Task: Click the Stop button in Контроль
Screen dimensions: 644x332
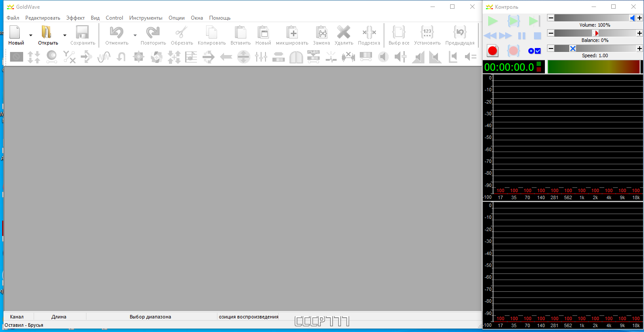Action: [537, 36]
